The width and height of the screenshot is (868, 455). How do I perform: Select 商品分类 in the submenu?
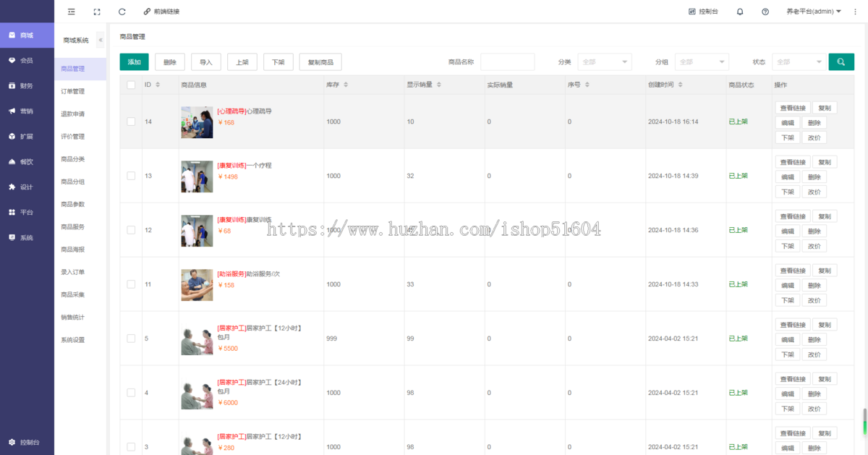[x=80, y=159]
